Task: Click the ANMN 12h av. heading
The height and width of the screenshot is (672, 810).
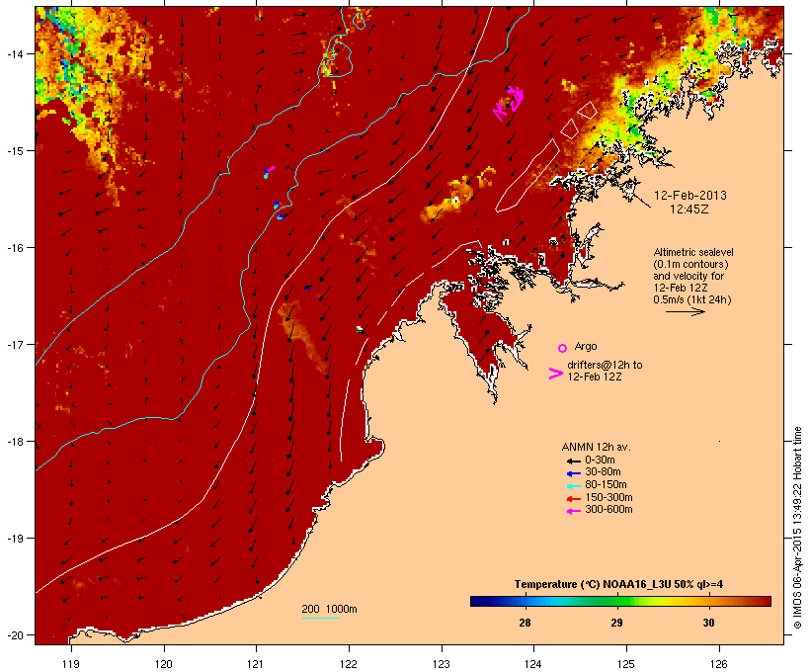Action: click(x=596, y=447)
